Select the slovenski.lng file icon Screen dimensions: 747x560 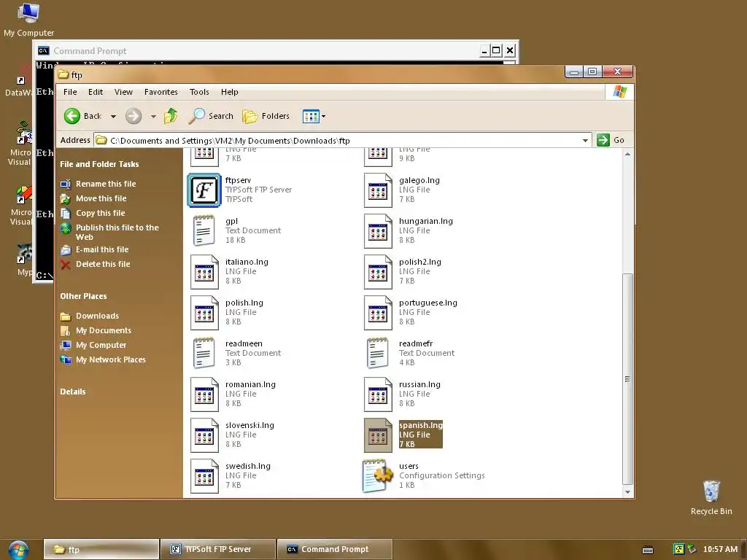(x=204, y=435)
